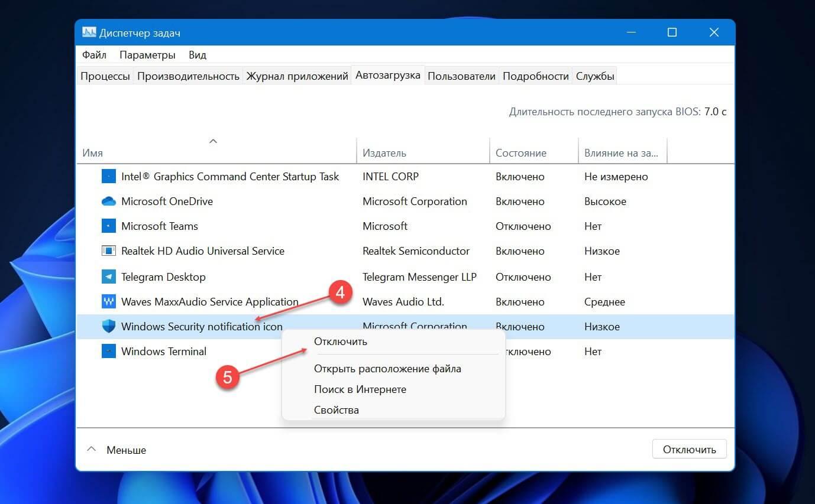Click Включено status in OneDrive row
The height and width of the screenshot is (504, 815).
point(520,201)
